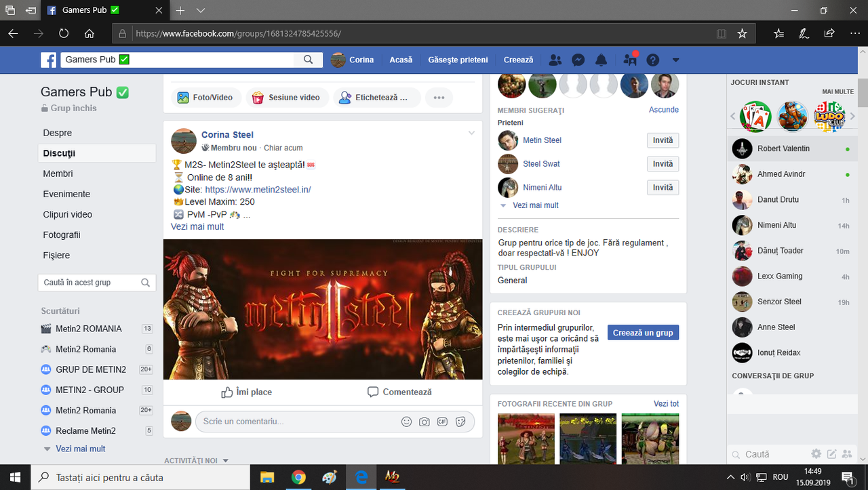Click the Caută în acest grup search field
This screenshot has height=490, width=868.
[x=97, y=283]
